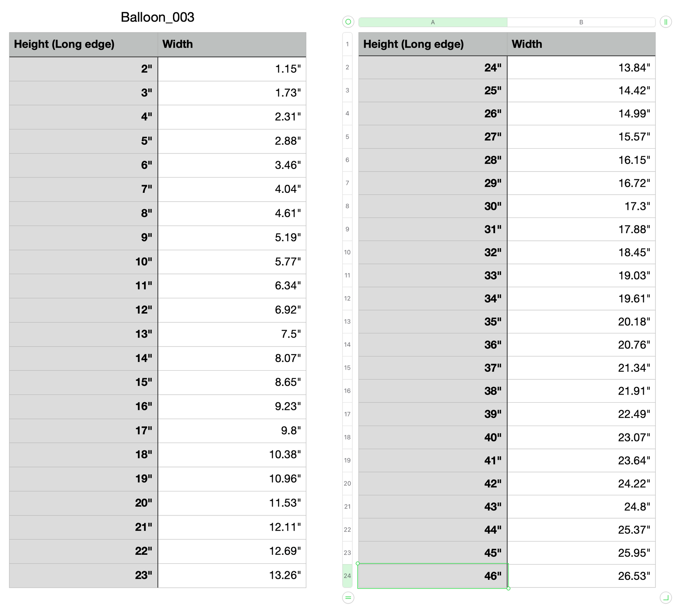The height and width of the screenshot is (616, 677).
Task: Click the bottom-right selection handle of cell 46"
Action: click(508, 589)
